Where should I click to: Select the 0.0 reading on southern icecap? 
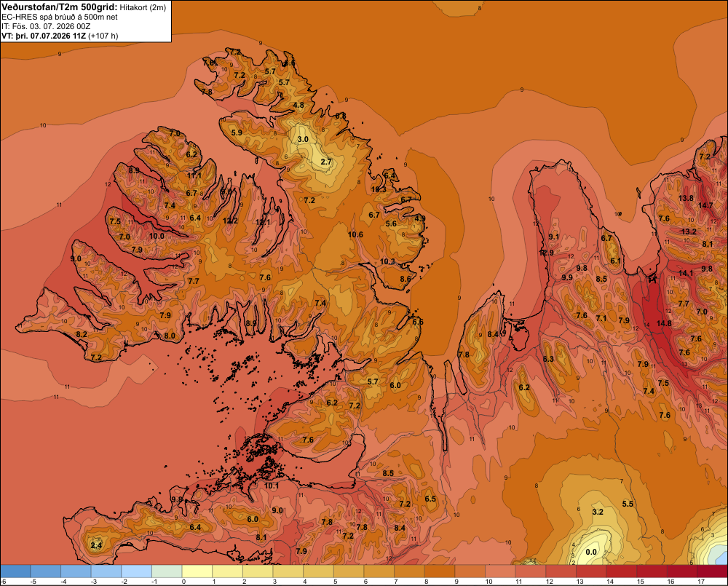pos(591,552)
